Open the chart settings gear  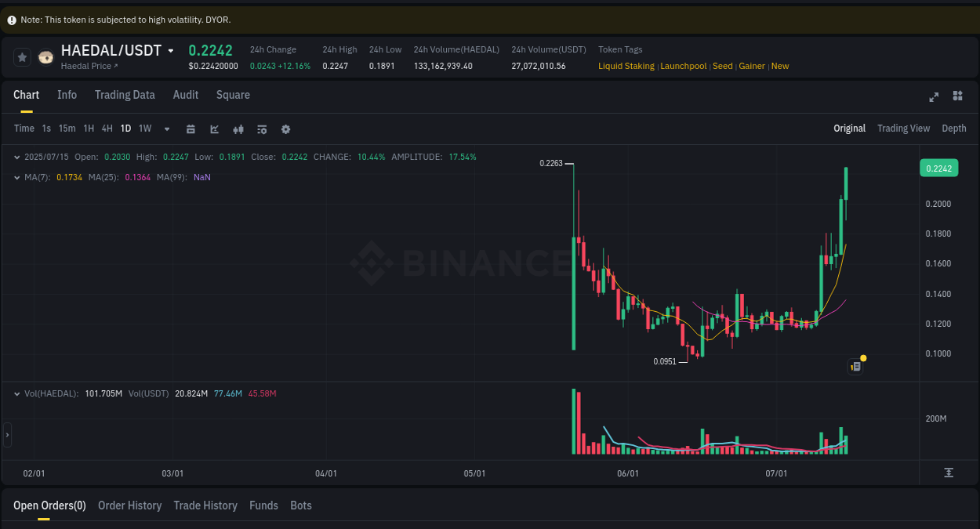point(285,129)
